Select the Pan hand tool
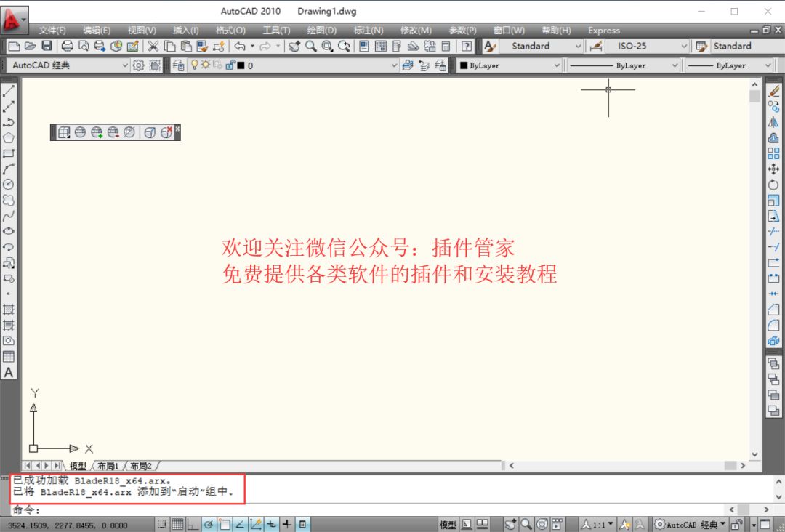785x532 pixels. click(x=294, y=46)
